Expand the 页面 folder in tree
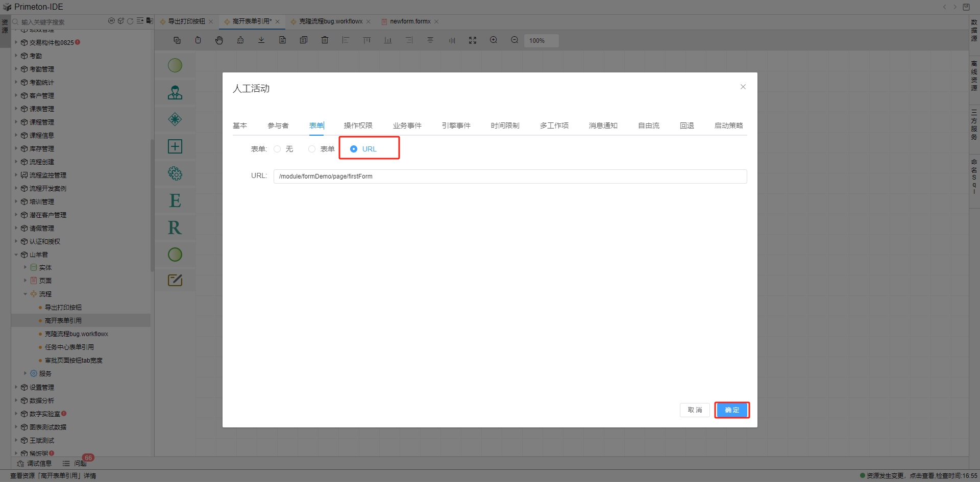The image size is (980, 482). 25,281
